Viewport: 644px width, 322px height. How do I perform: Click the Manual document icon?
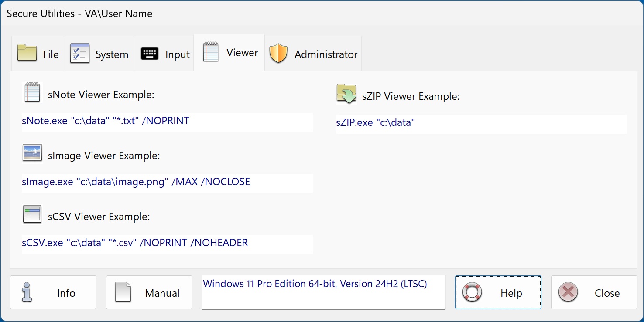click(x=123, y=292)
